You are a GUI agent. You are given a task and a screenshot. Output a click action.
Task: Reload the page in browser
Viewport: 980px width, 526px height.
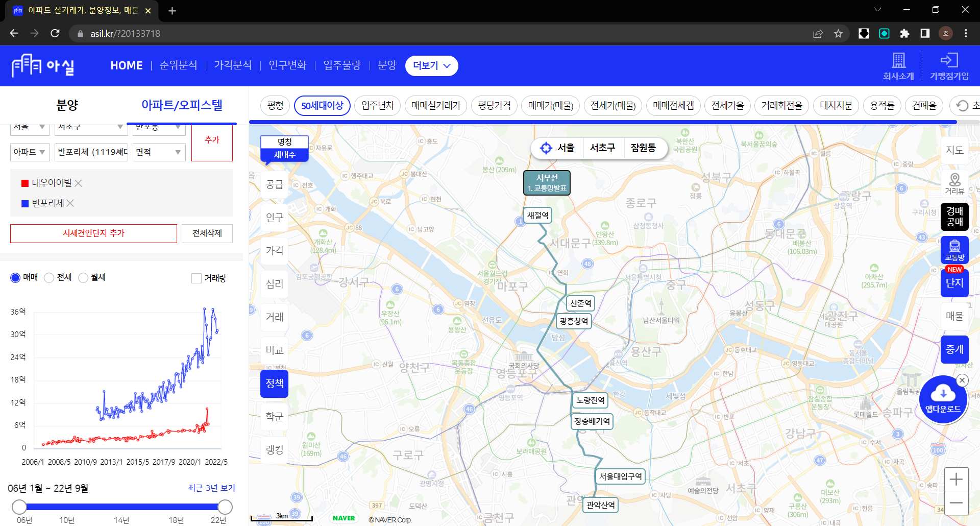pos(55,33)
